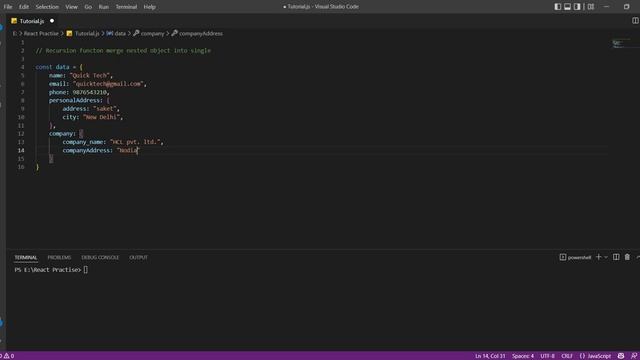Click the companyAddress breadcrumb item
640x360 pixels.
pyautogui.click(x=201, y=33)
